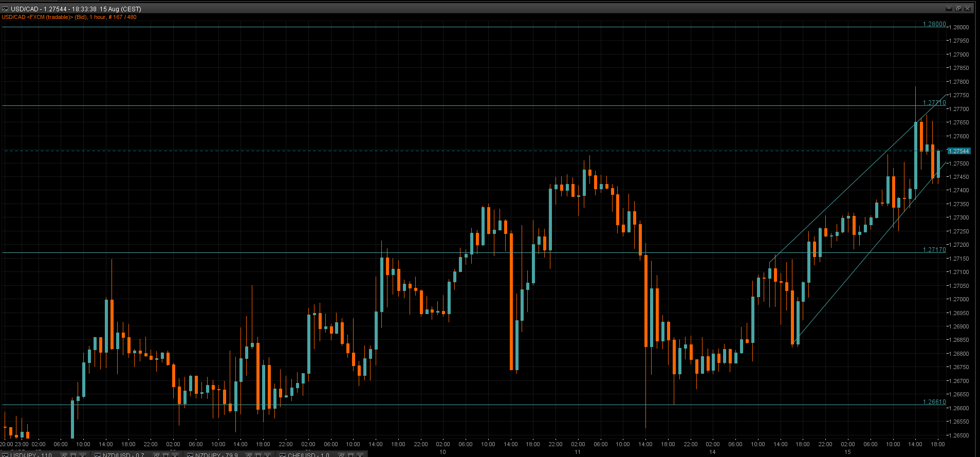Select the 1.26610 horizontal line label

click(x=934, y=402)
